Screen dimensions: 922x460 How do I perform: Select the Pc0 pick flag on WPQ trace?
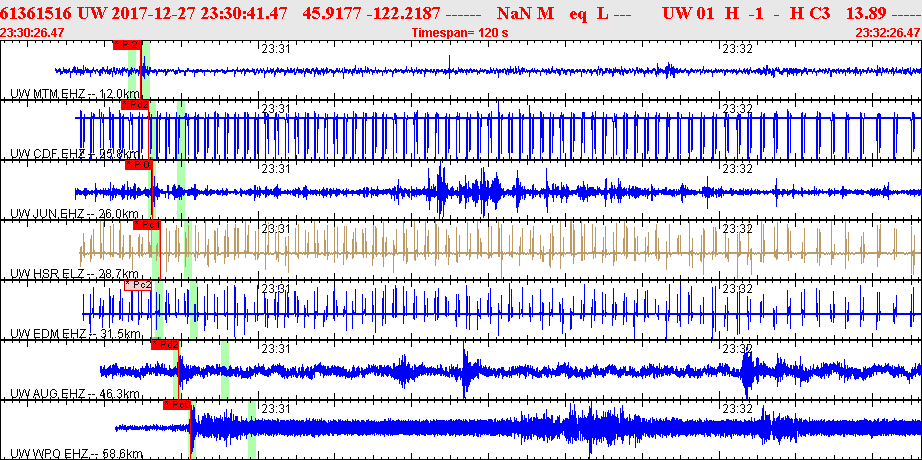[x=177, y=405]
